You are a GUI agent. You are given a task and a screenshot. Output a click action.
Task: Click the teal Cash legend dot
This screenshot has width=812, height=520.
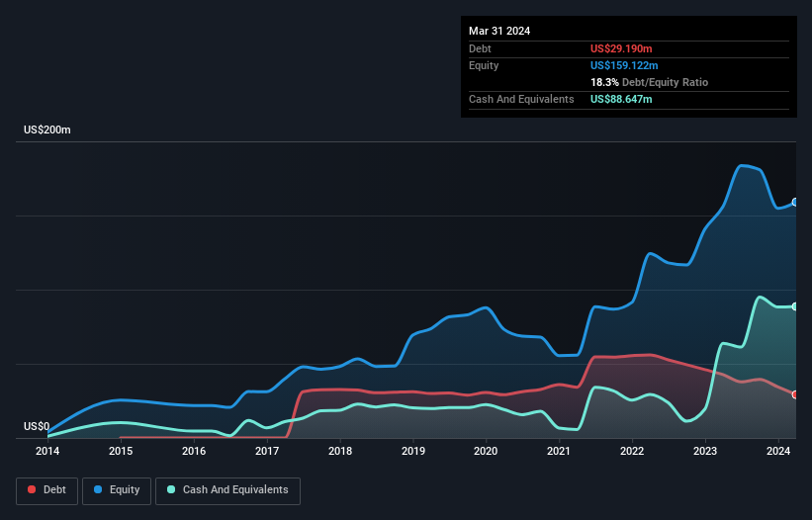tap(171, 489)
